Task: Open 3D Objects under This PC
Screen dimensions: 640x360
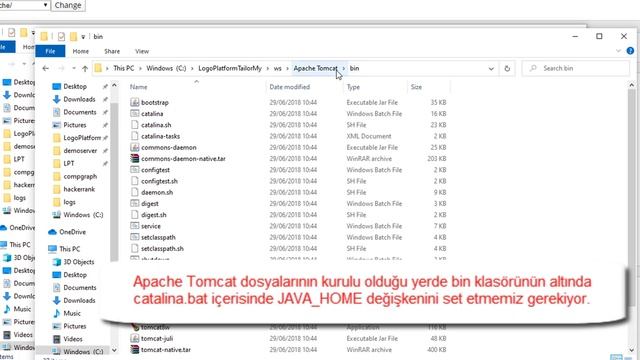Action: click(78, 262)
